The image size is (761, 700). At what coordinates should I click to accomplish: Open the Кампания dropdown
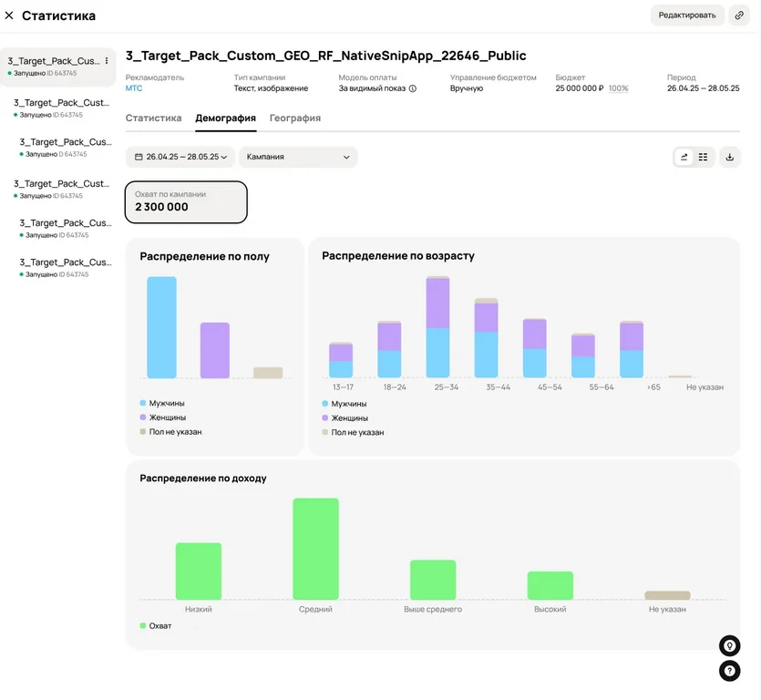[298, 157]
